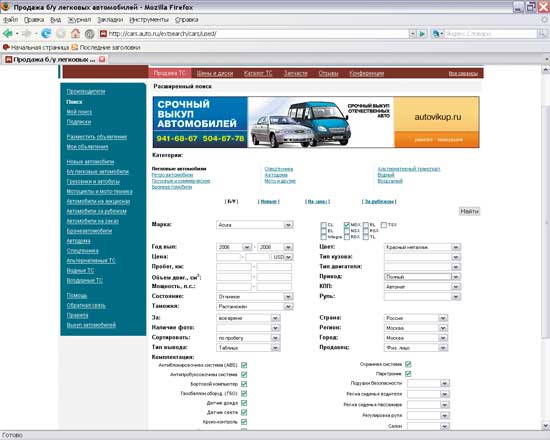Viewport: 550px width, 440px height.
Task: Open the Закладки menu
Action: pyautogui.click(x=110, y=20)
